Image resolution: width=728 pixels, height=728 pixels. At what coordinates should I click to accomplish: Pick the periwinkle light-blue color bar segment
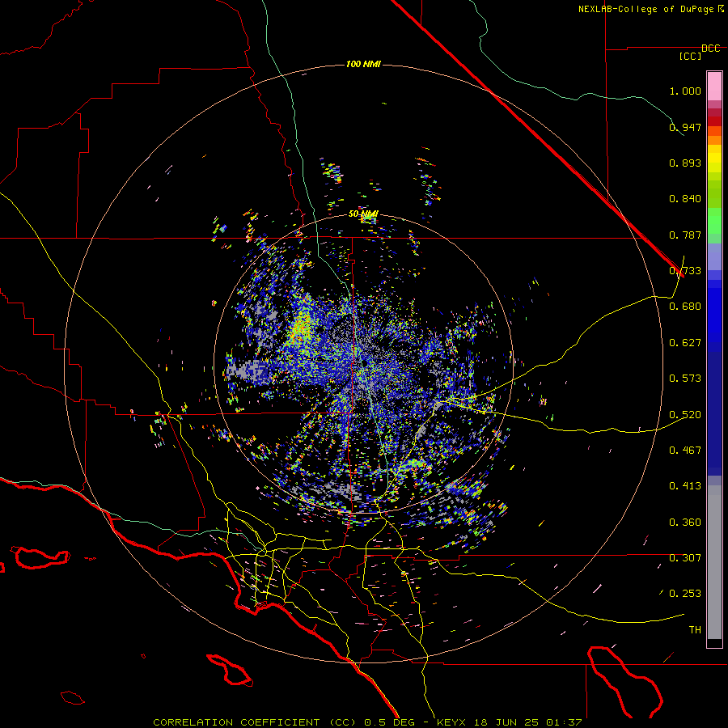pos(714,256)
